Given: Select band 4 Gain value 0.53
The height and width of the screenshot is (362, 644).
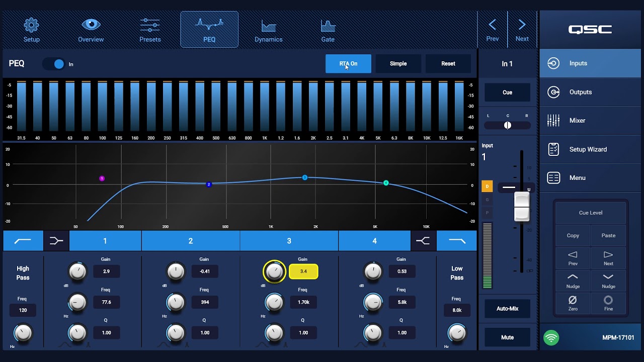Looking at the screenshot, I should [x=402, y=271].
